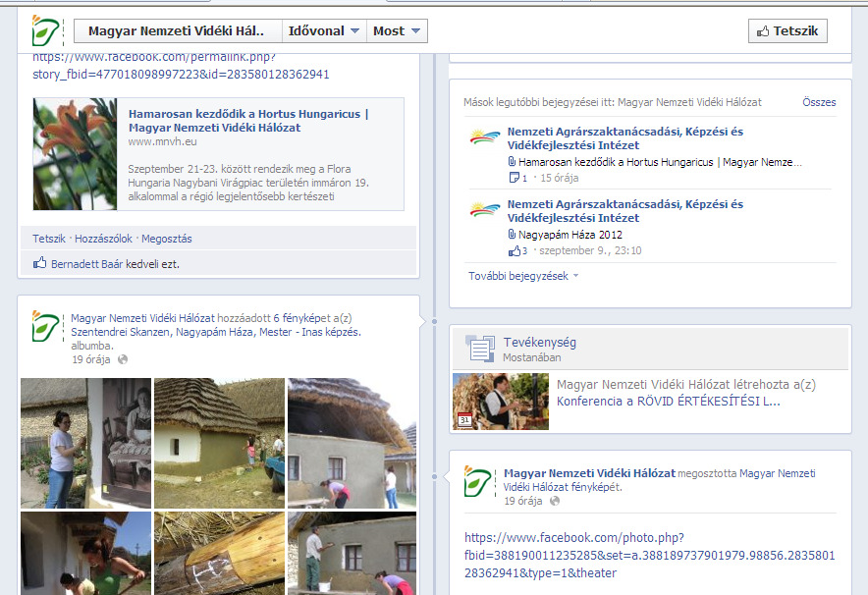Click the Tetszik button in the header
This screenshot has width=868, height=595.
pos(787,31)
